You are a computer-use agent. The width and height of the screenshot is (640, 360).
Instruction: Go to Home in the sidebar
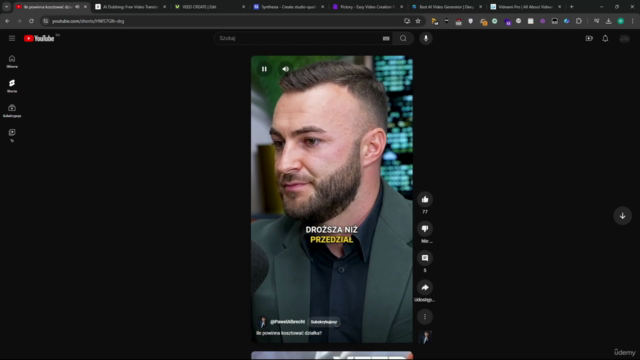12,62
